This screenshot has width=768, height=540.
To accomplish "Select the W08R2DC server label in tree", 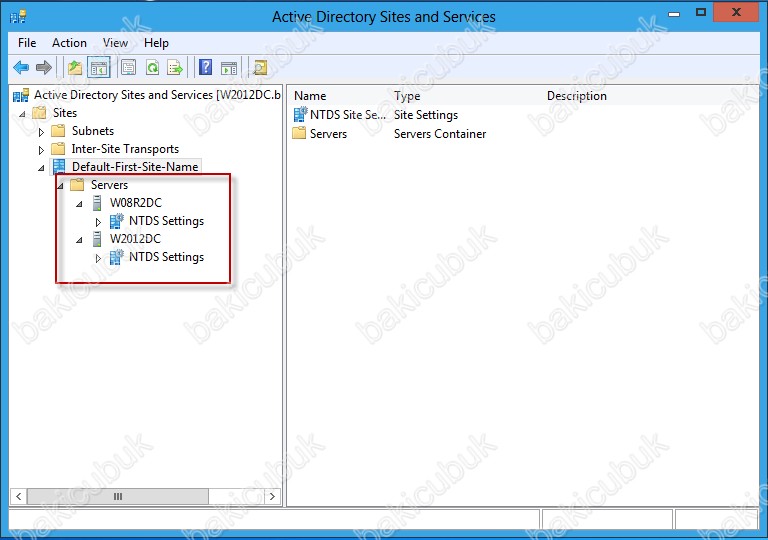I will click(136, 203).
